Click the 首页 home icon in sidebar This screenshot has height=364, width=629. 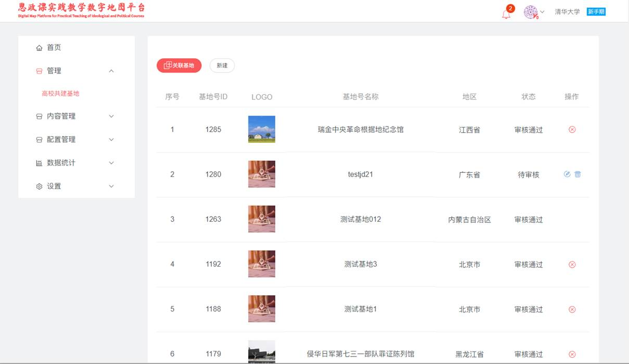[40, 48]
